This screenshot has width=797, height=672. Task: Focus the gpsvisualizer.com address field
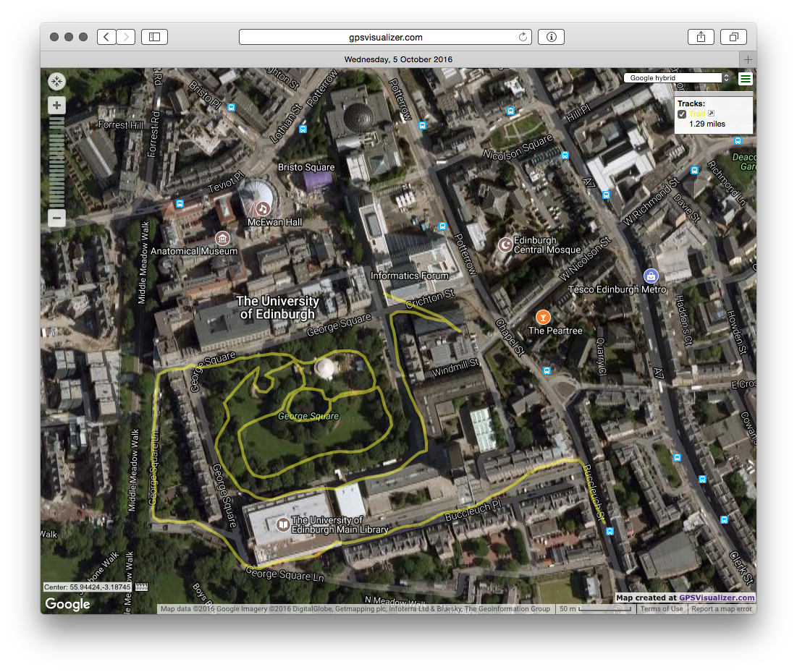point(385,37)
